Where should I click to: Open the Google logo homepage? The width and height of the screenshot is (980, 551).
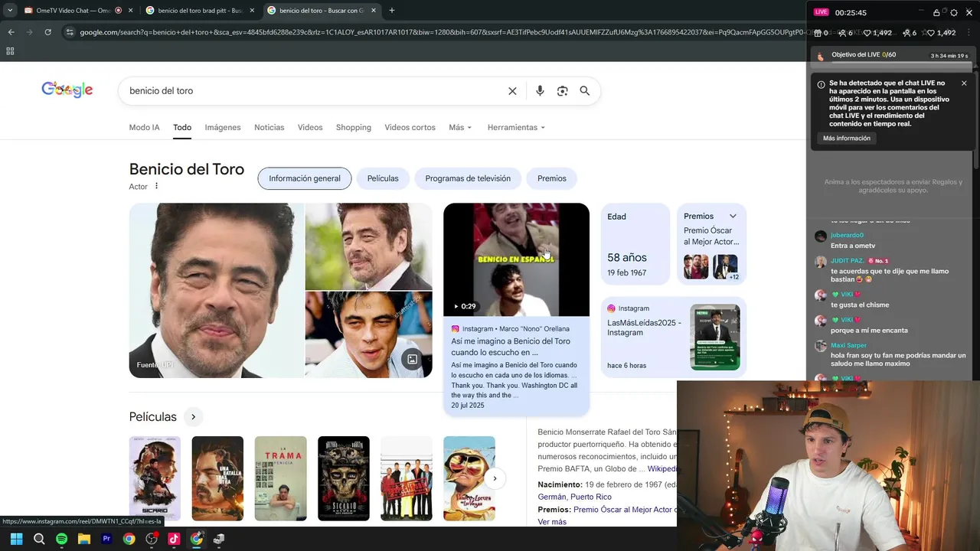pyautogui.click(x=67, y=90)
